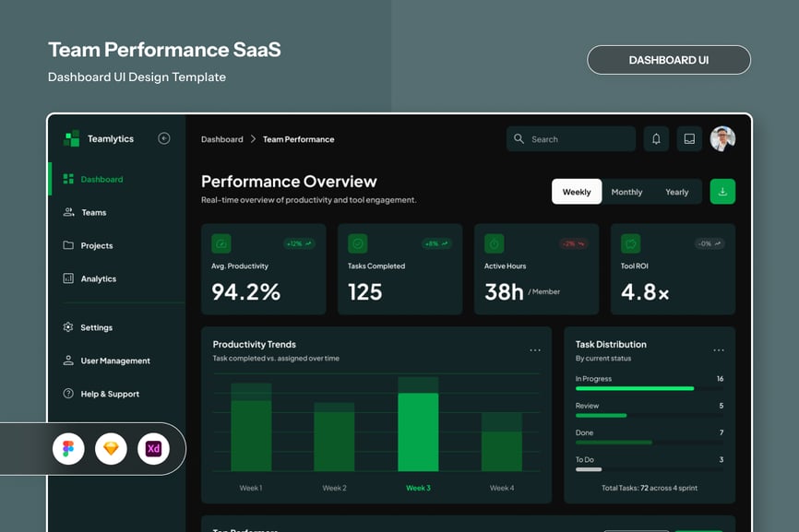The height and width of the screenshot is (532, 799).
Task: Go to Analytics in the sidebar
Action: coord(98,279)
